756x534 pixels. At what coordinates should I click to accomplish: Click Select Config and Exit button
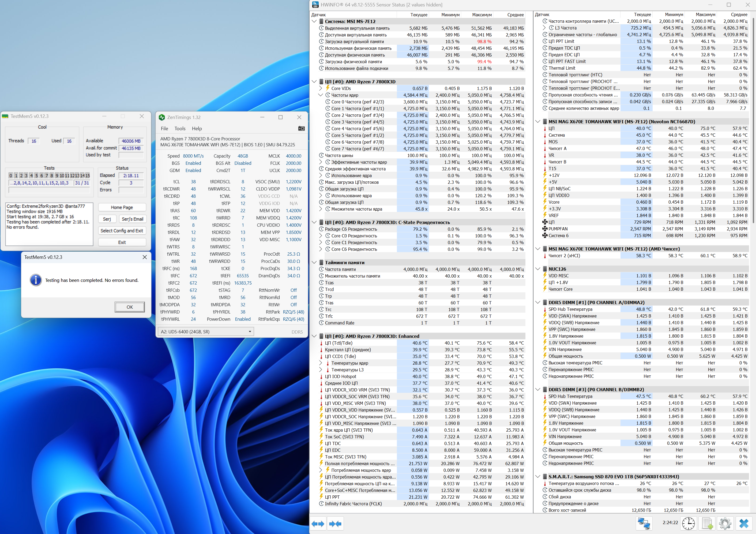(122, 231)
